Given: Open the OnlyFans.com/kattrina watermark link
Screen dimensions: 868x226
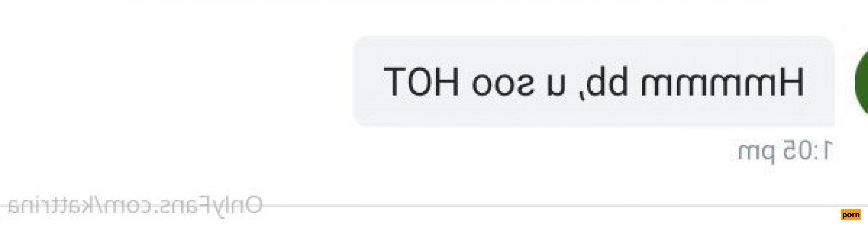Looking at the screenshot, I should click(x=135, y=205).
